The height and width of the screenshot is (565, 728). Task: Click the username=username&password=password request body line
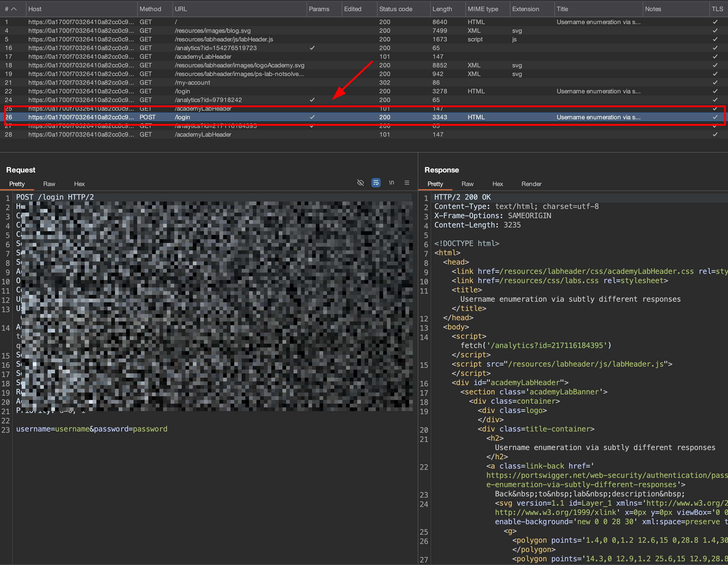coord(92,429)
